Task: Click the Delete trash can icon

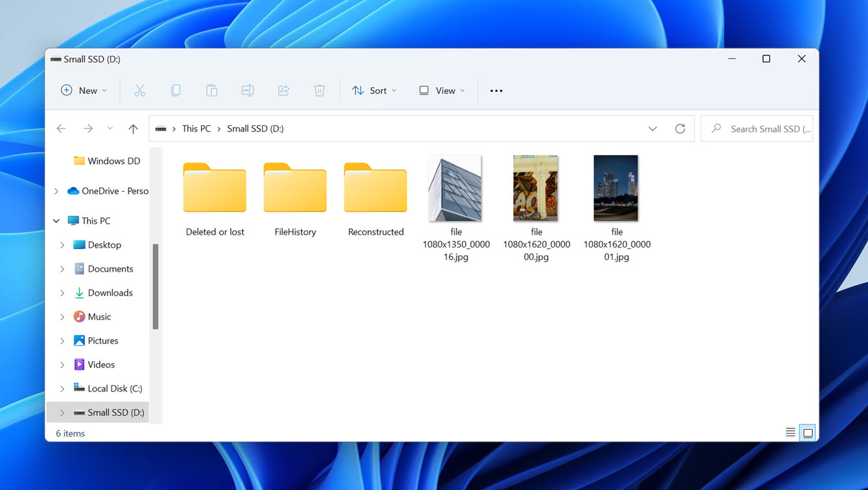Action: [319, 91]
